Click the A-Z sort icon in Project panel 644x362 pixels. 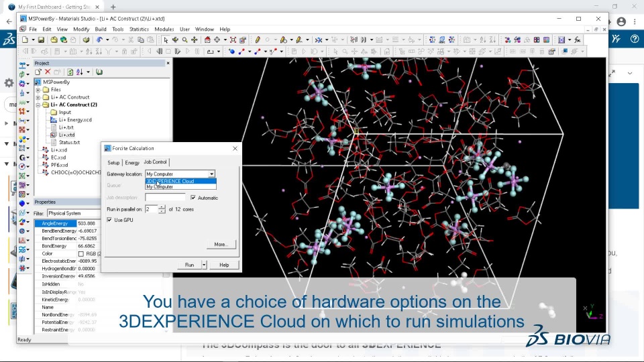click(79, 72)
